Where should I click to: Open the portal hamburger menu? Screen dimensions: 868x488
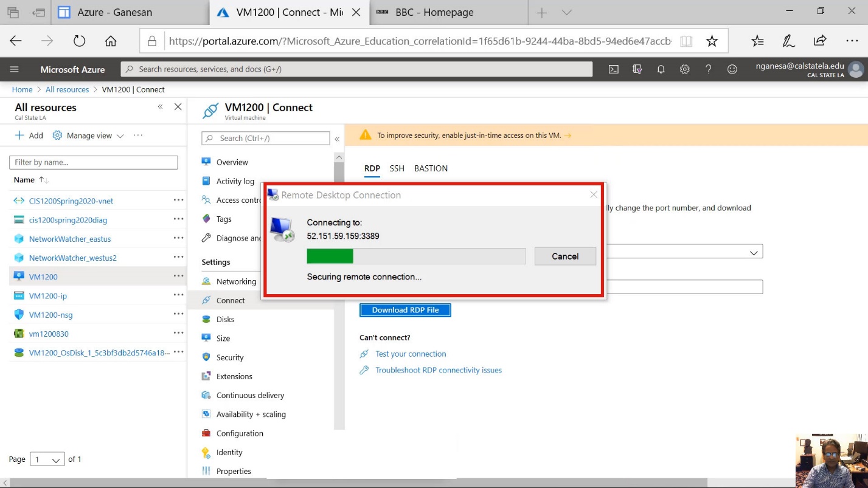[15, 69]
